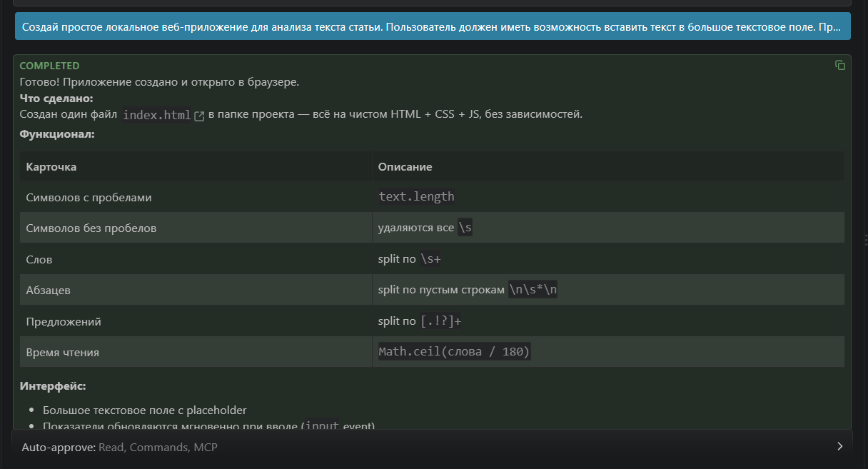868x469 pixels.
Task: Click the user prompt starting with "Создай простое"
Action: coord(433,26)
